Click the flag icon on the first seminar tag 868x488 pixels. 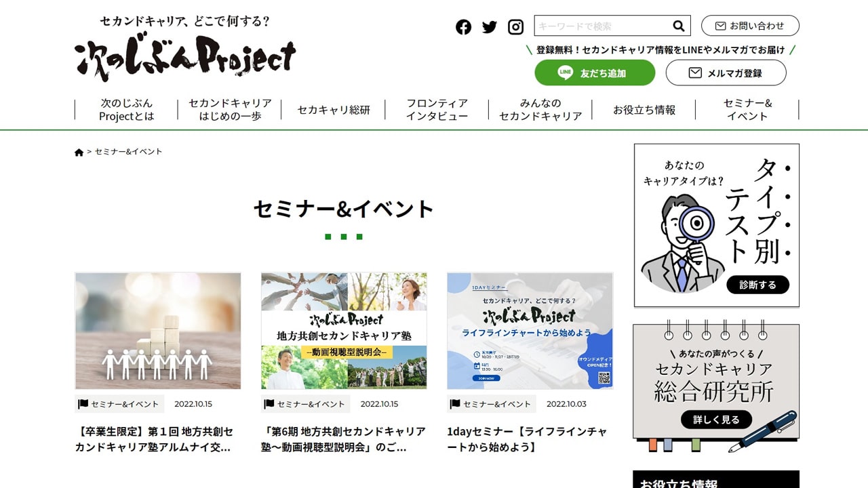click(x=83, y=404)
